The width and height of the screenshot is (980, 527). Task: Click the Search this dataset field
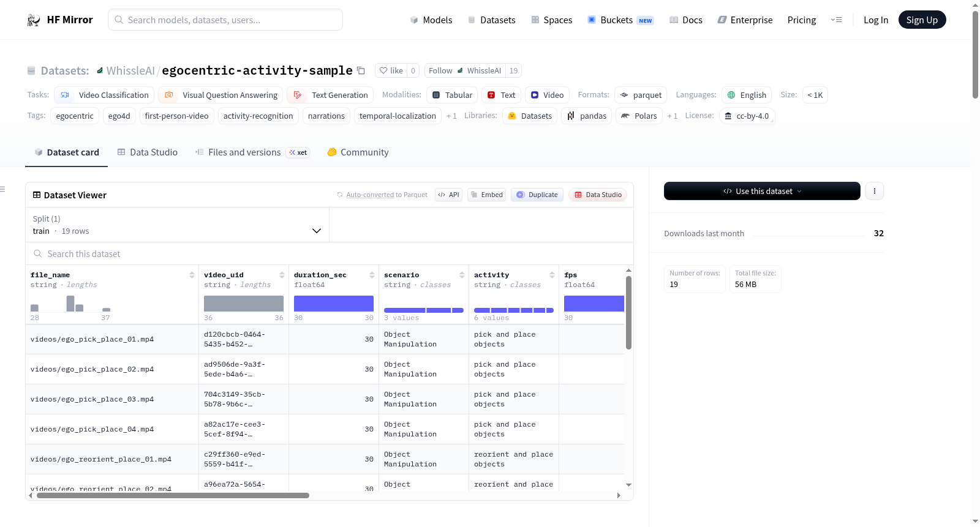coord(330,254)
